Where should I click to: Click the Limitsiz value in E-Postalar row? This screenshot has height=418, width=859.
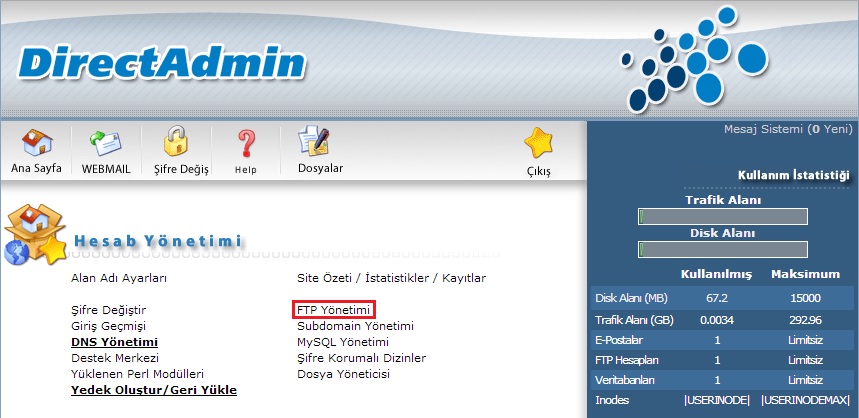pyautogui.click(x=805, y=340)
